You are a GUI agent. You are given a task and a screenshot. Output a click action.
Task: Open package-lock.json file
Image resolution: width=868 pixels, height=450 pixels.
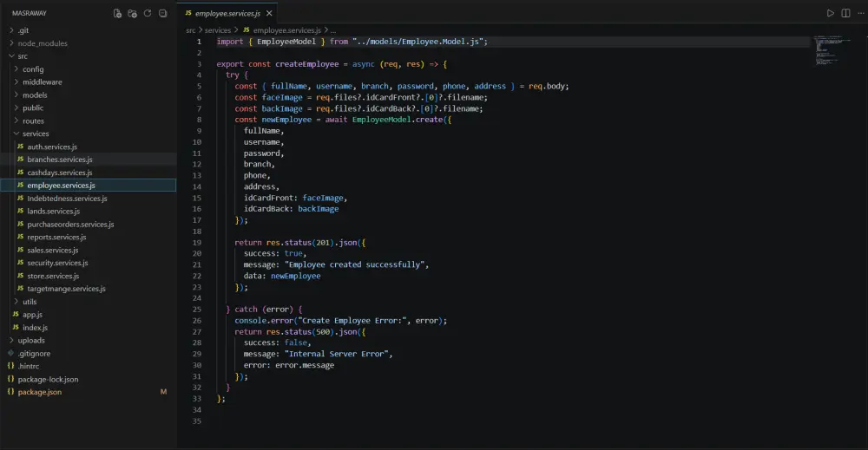(x=89, y=379)
